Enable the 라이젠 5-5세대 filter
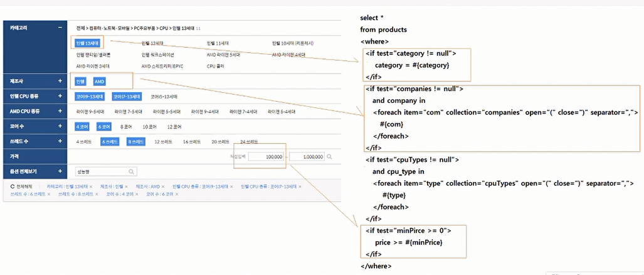644x275 pixels. [x=166, y=111]
